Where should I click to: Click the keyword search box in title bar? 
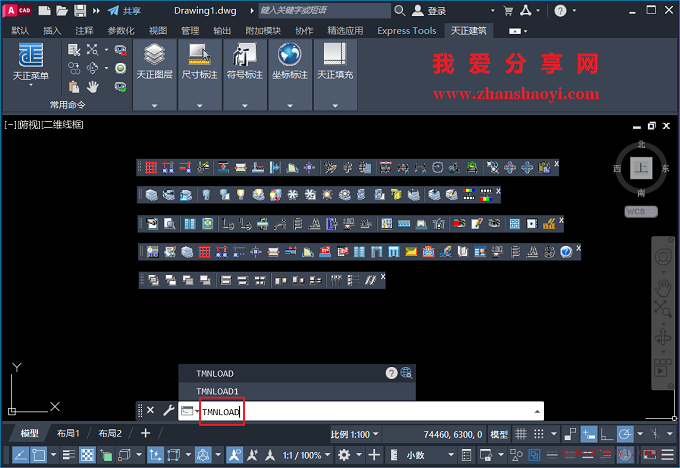(324, 10)
